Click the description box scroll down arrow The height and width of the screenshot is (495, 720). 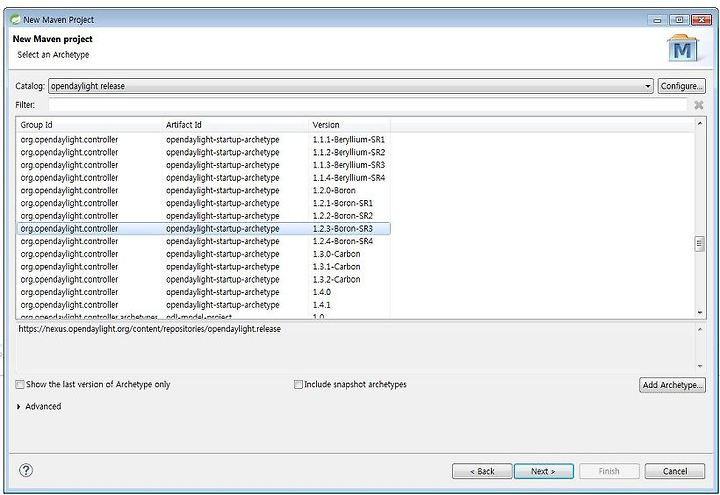coord(699,366)
